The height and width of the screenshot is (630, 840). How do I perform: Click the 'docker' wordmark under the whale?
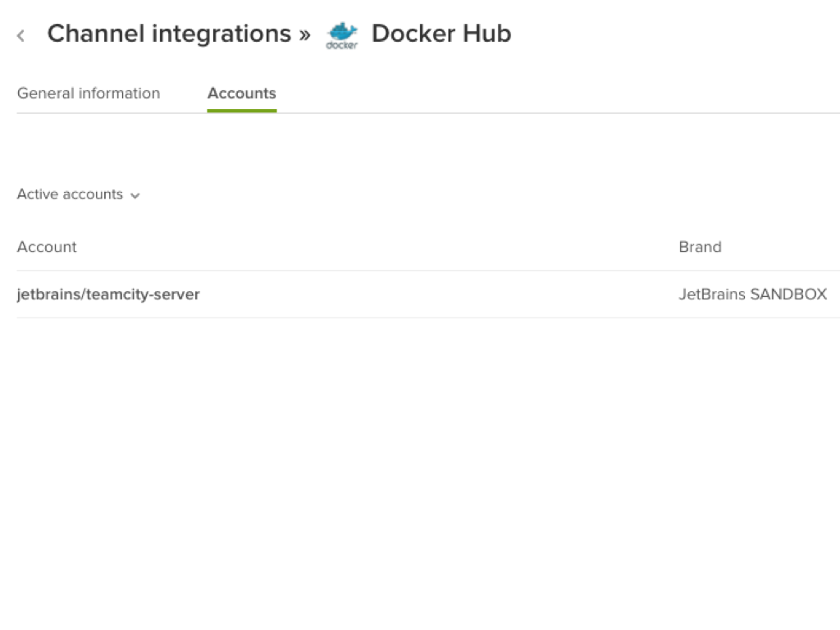[341, 46]
